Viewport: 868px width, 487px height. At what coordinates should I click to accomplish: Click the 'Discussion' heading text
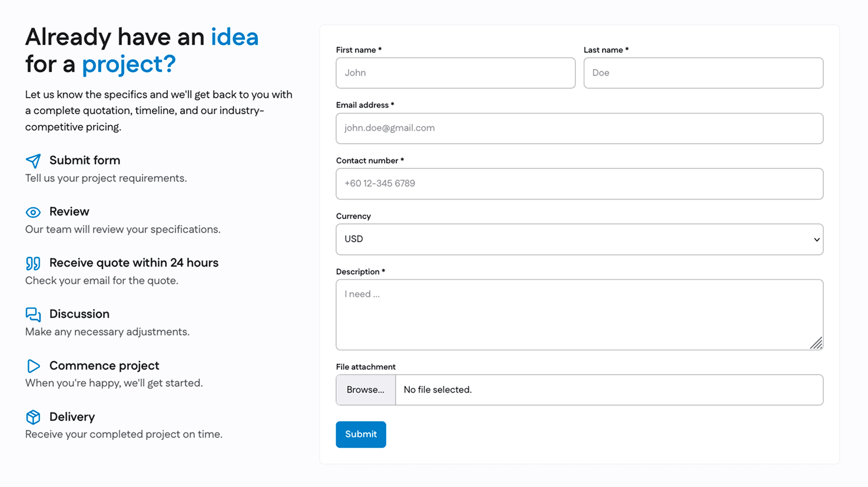(x=79, y=314)
